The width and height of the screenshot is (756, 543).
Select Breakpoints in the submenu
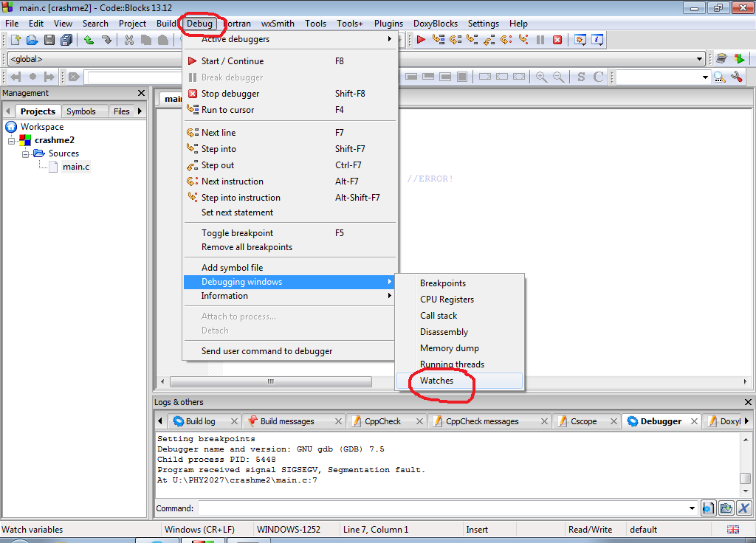[459, 283]
